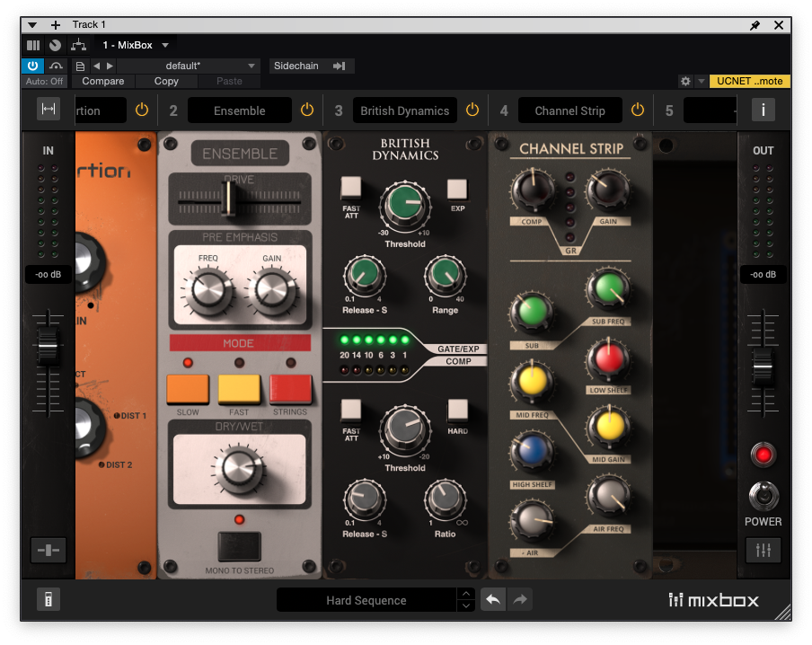Step to previous preset with up chevron
Viewport: 812px width, 645px height.
(x=466, y=594)
